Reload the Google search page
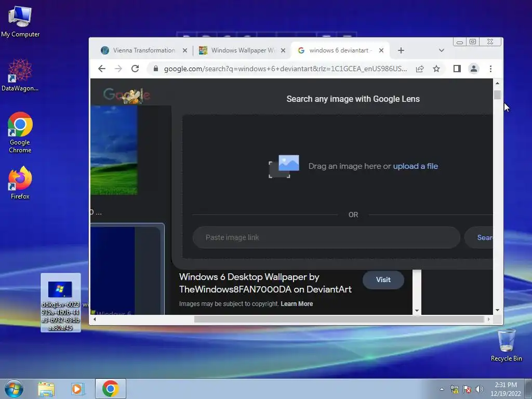The height and width of the screenshot is (399, 532). coord(135,69)
